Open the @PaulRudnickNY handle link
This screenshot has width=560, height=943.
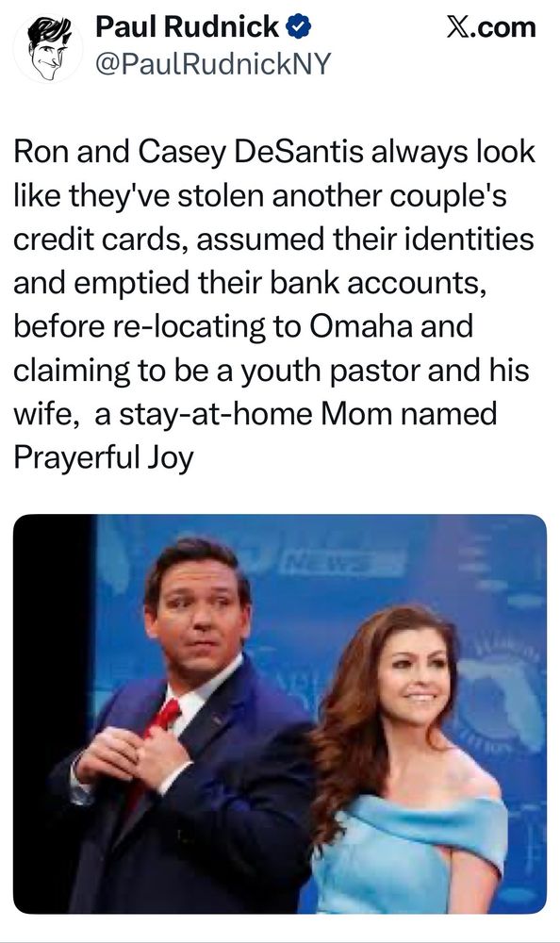click(x=213, y=64)
